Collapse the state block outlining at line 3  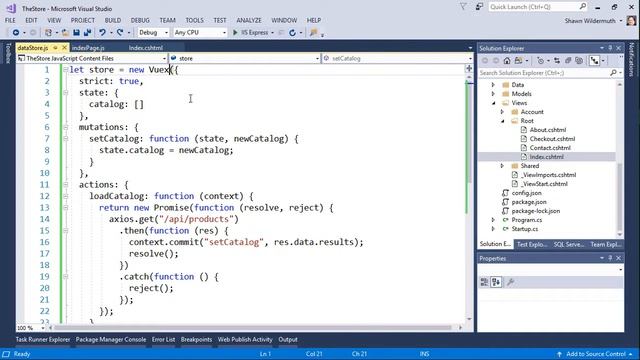(x=66, y=93)
